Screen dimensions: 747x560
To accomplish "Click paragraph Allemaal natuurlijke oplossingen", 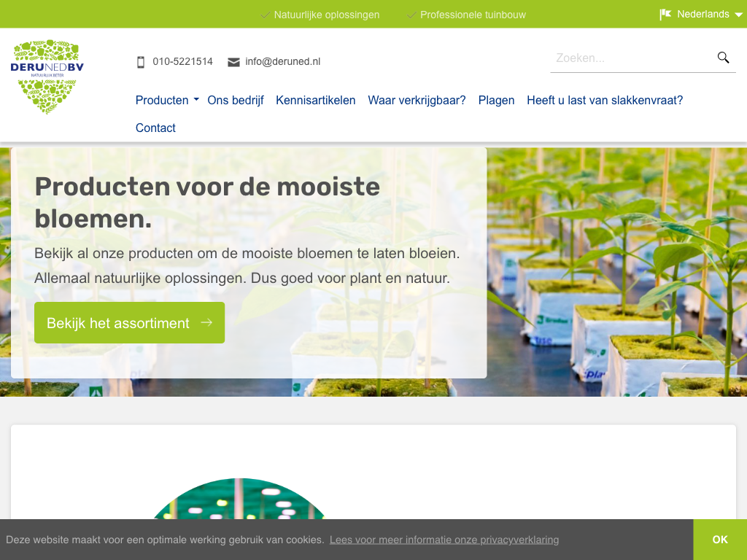I will pos(242,278).
